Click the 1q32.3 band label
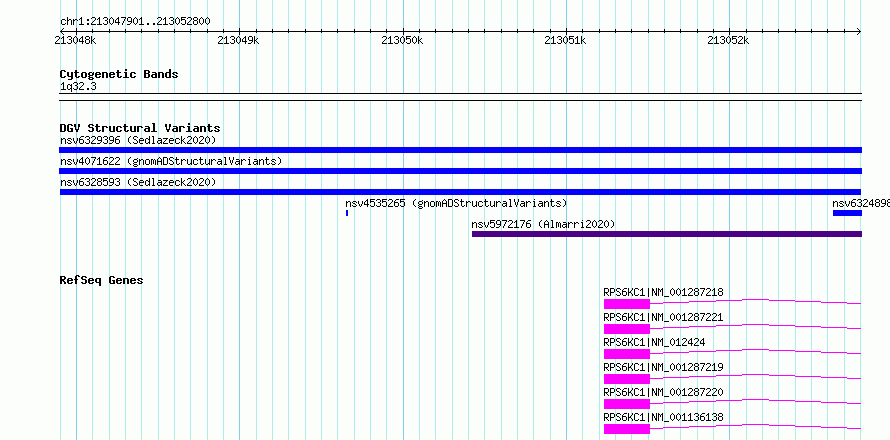Viewport: 890px width, 440px height. click(x=78, y=87)
